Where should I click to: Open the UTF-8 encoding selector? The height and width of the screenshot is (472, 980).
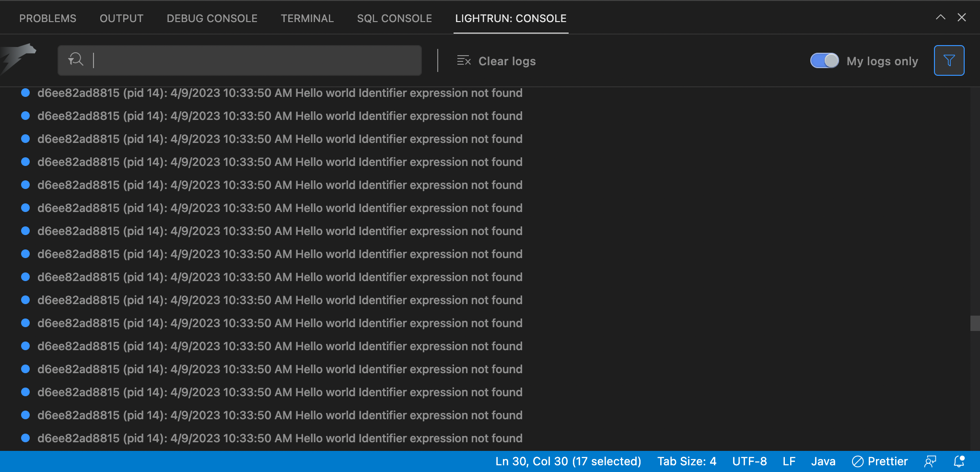click(x=749, y=461)
